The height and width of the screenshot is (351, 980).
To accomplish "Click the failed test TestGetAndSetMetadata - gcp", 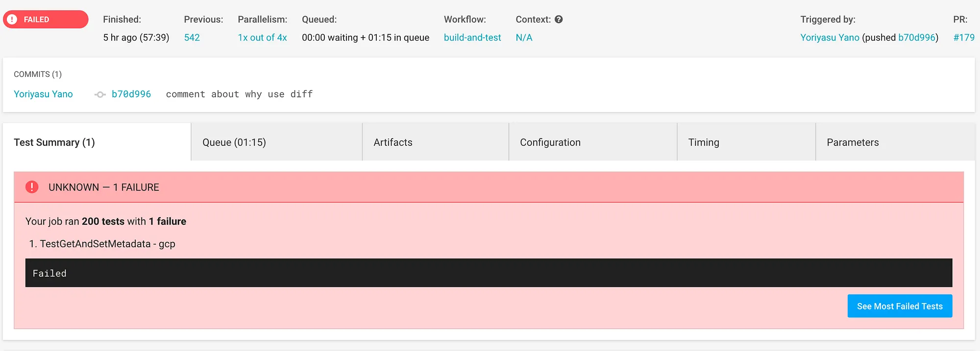I will tap(107, 244).
